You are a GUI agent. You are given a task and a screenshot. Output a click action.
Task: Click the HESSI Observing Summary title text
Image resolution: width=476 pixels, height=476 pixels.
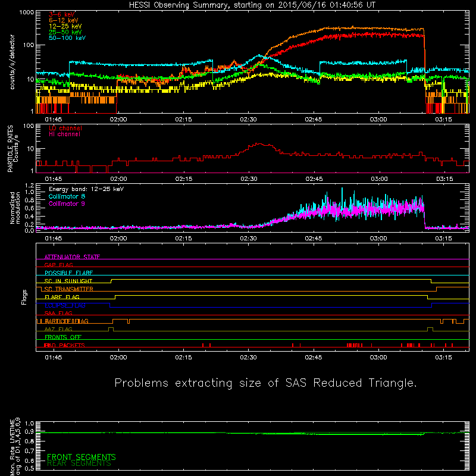pyautogui.click(x=252, y=5)
